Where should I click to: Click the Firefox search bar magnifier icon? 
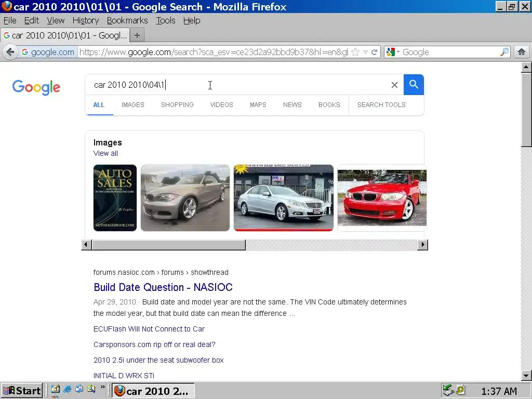(504, 52)
